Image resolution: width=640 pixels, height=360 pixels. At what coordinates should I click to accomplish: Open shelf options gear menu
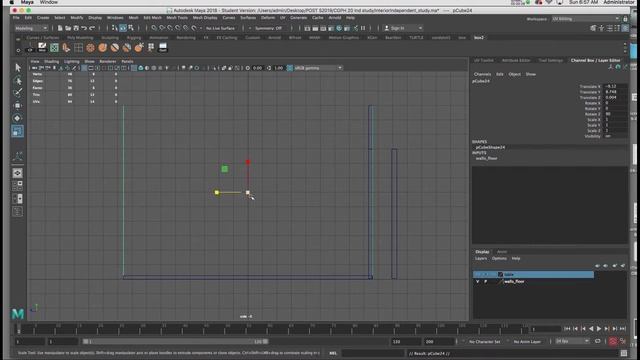[x=18, y=50]
